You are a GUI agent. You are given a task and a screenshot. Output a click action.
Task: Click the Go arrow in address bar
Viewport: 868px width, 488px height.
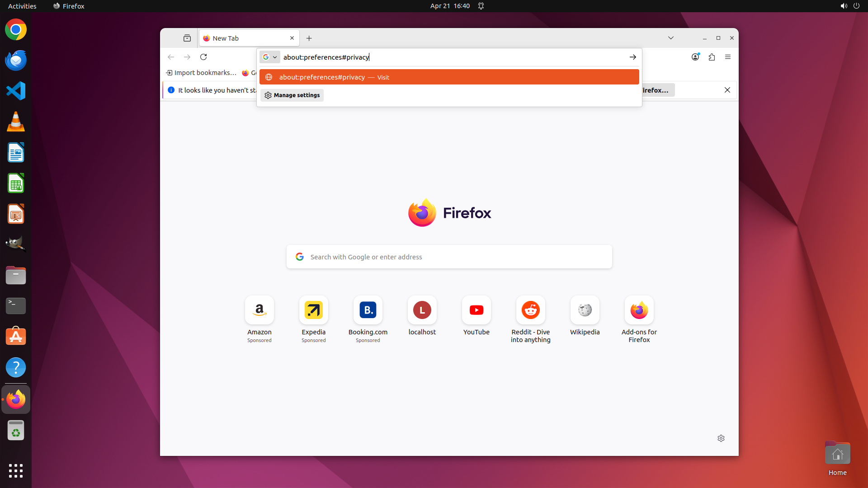632,57
